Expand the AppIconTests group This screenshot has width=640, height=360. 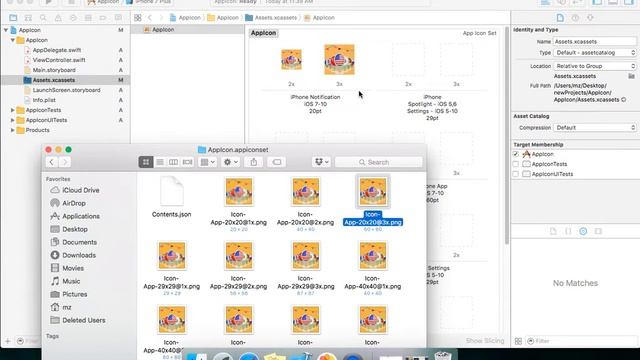coord(13,110)
